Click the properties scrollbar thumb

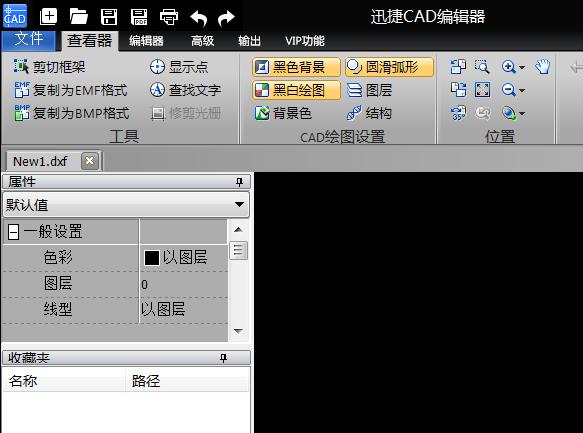(x=238, y=250)
